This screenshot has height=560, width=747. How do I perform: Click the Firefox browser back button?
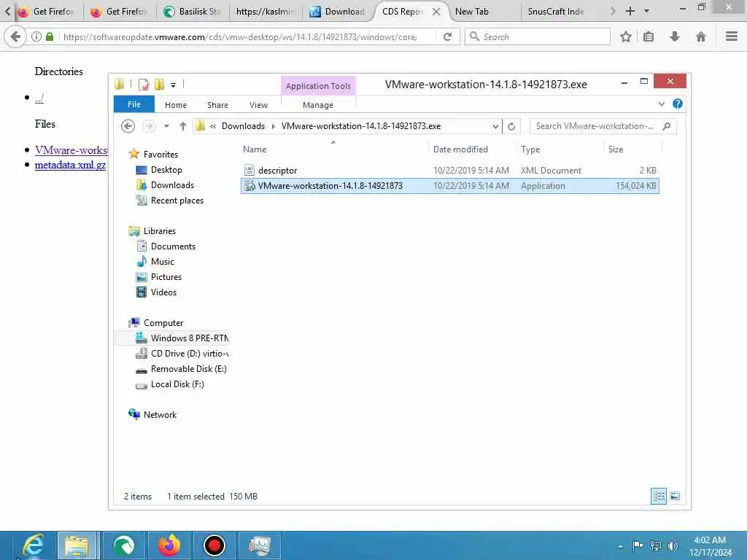[15, 36]
